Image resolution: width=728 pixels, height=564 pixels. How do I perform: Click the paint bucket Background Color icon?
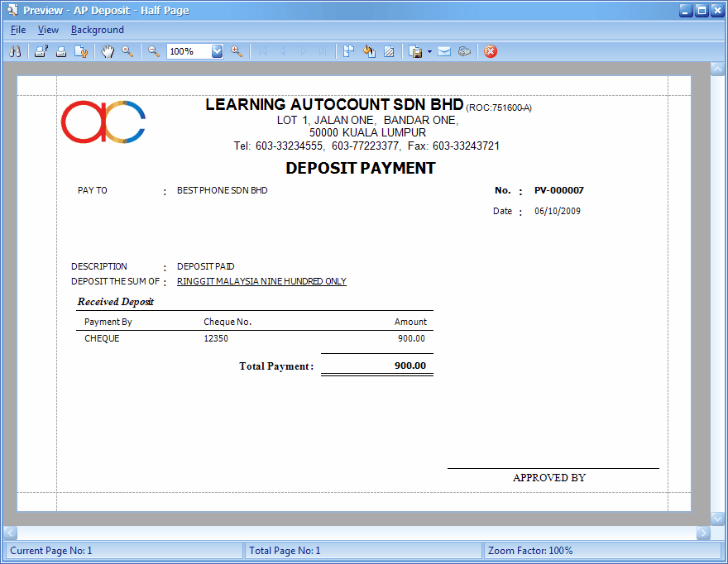[x=369, y=51]
